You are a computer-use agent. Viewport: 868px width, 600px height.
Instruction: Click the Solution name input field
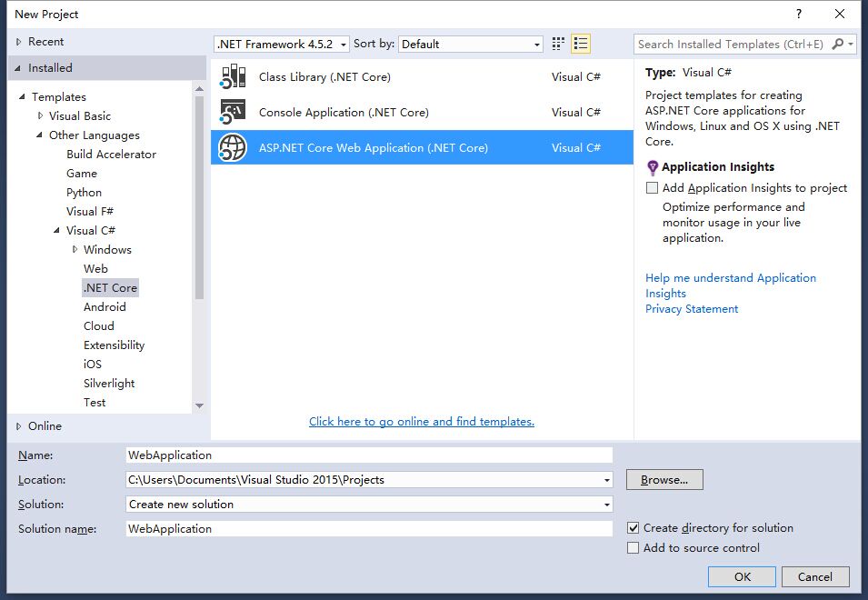369,528
